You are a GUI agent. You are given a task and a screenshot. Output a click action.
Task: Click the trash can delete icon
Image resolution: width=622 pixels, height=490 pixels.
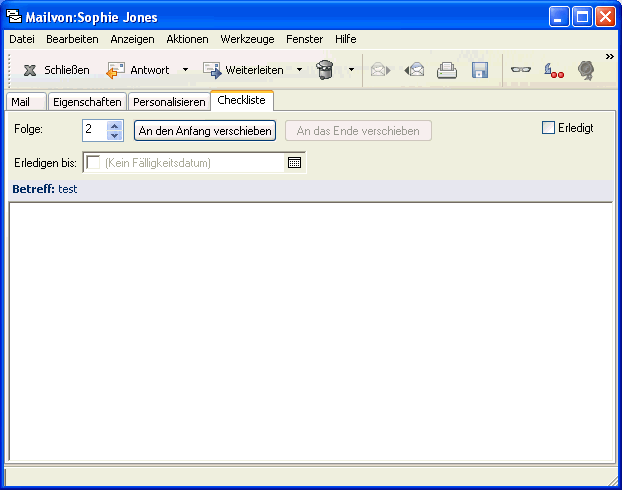pyautogui.click(x=325, y=70)
